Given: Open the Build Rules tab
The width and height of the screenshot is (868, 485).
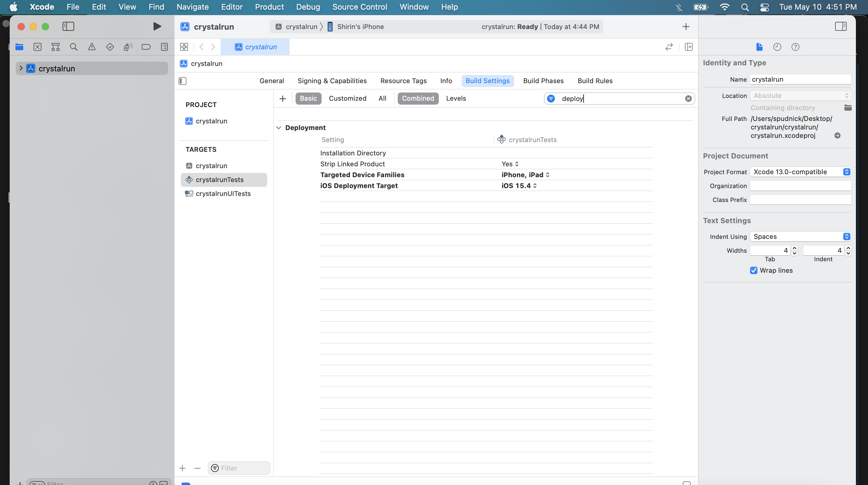Looking at the screenshot, I should pyautogui.click(x=595, y=81).
